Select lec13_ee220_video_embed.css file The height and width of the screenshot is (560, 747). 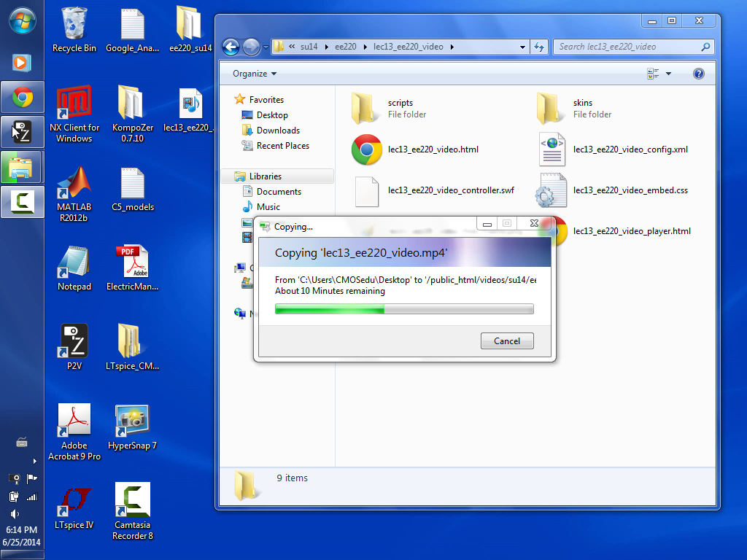point(612,190)
